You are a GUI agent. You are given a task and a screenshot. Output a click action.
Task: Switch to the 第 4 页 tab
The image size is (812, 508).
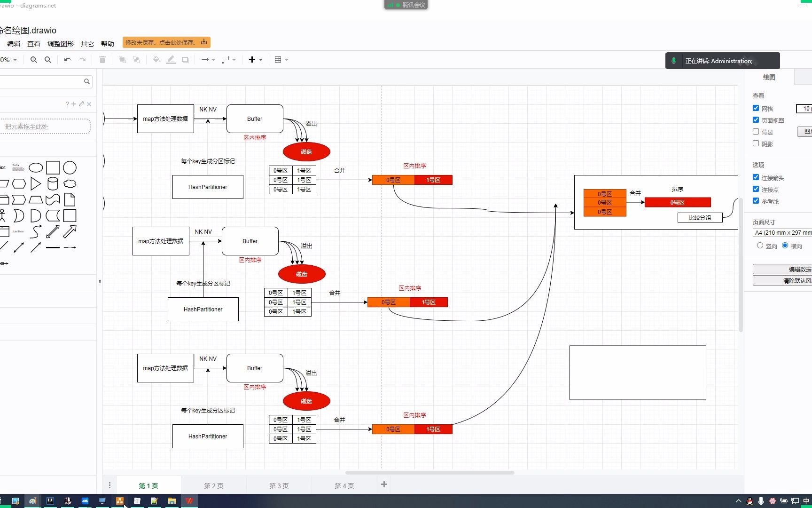point(344,486)
